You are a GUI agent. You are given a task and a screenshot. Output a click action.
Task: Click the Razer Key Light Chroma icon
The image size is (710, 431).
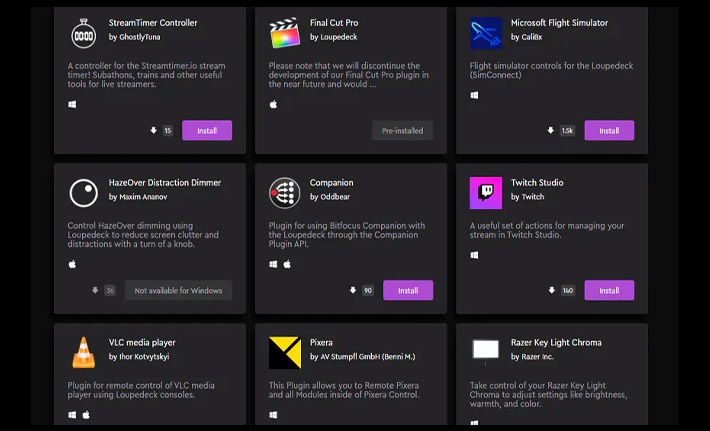pyautogui.click(x=486, y=351)
